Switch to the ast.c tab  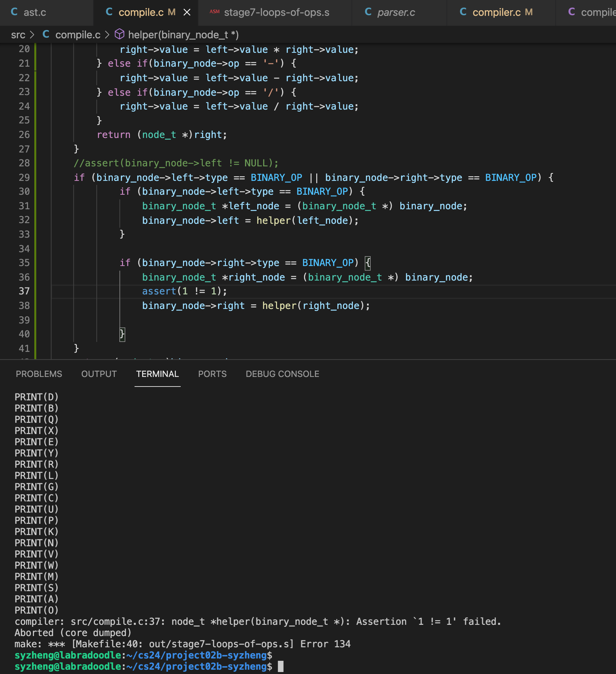[34, 12]
